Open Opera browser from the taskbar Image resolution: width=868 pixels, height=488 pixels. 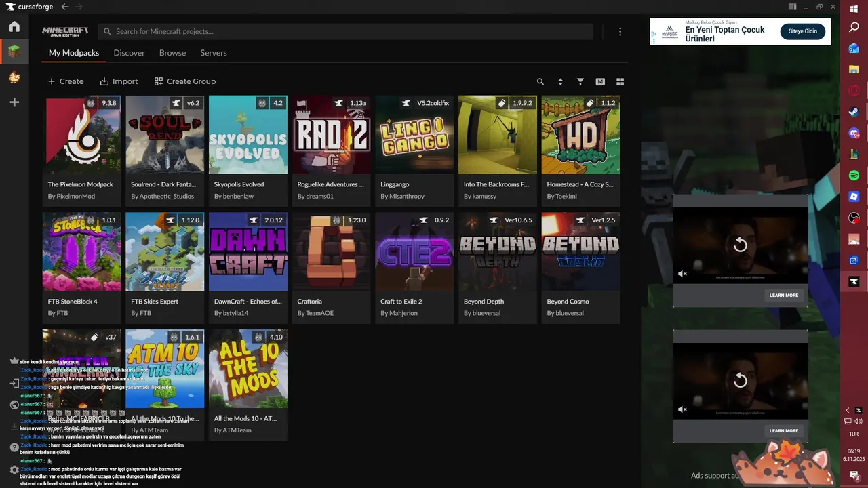click(854, 91)
